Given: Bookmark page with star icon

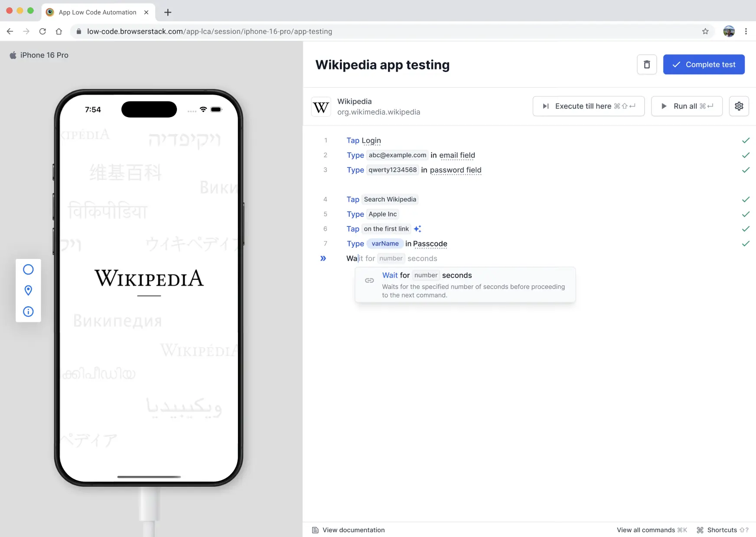Looking at the screenshot, I should pyautogui.click(x=705, y=31).
